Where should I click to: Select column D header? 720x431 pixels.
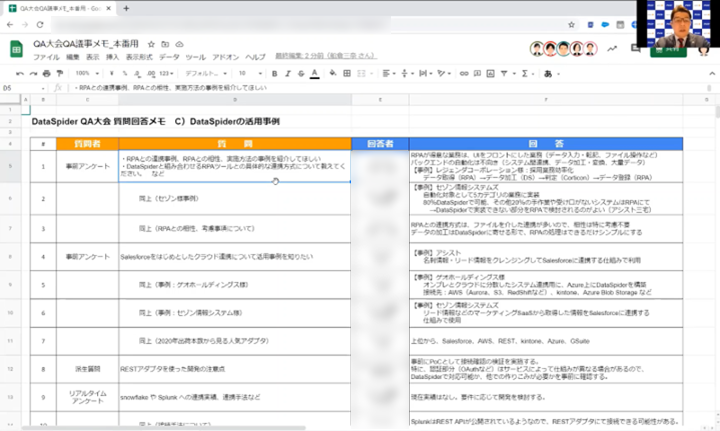click(x=235, y=100)
